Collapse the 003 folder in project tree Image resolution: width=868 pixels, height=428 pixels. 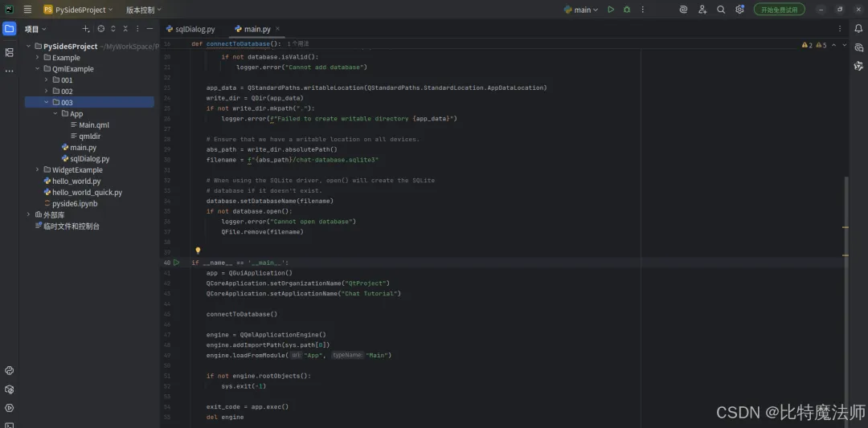(x=47, y=102)
